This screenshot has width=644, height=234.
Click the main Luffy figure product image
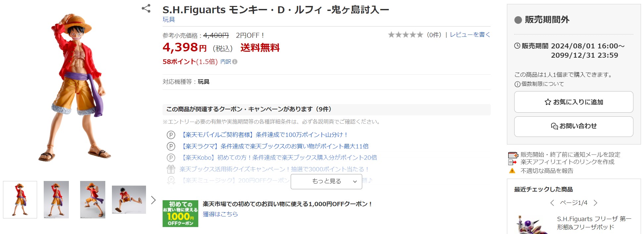pyautogui.click(x=75, y=88)
